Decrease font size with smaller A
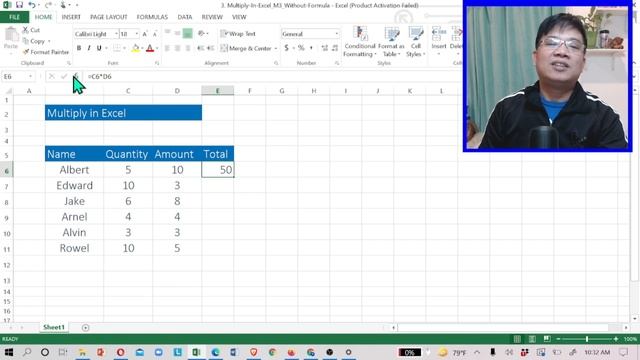This screenshot has height=360, width=640. pos(154,34)
